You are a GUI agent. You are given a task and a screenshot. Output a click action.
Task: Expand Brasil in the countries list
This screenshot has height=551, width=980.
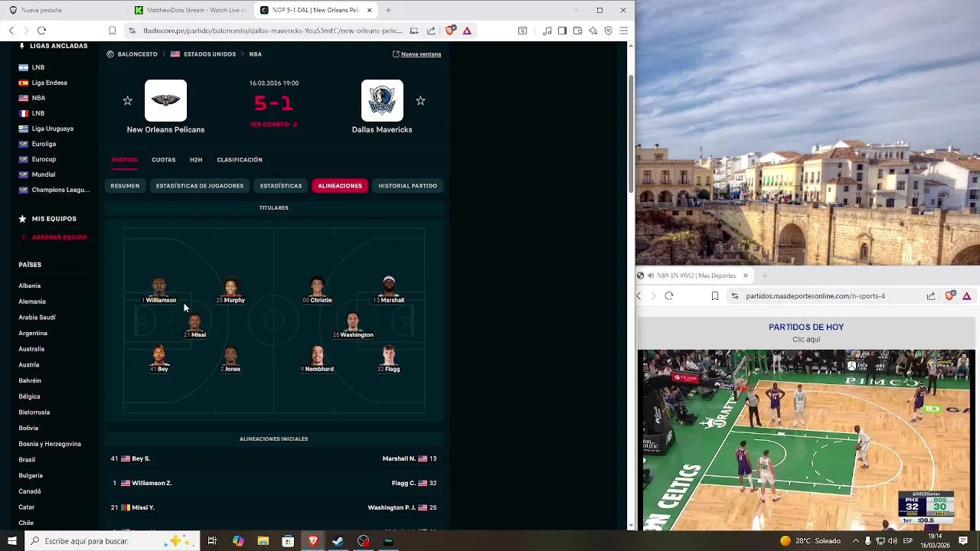click(x=27, y=460)
